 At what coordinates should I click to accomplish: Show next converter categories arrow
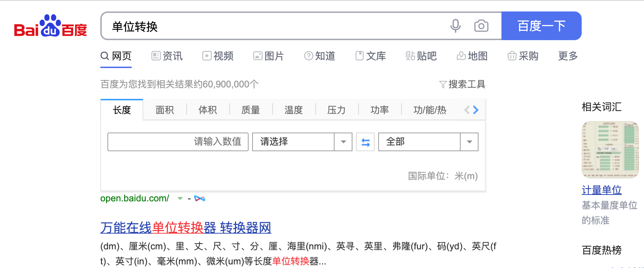pos(476,110)
